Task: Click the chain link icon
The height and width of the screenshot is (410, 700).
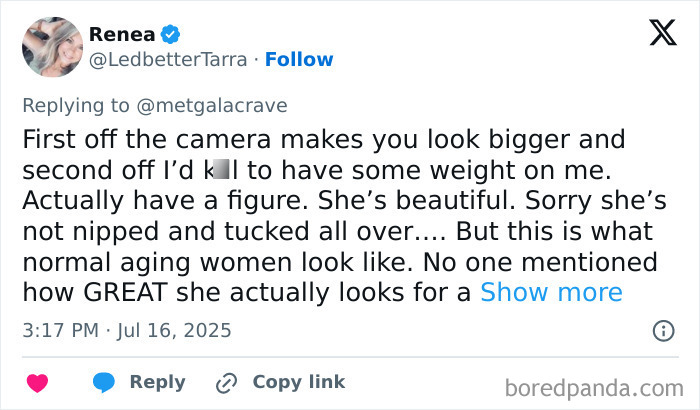Action: click(x=226, y=383)
